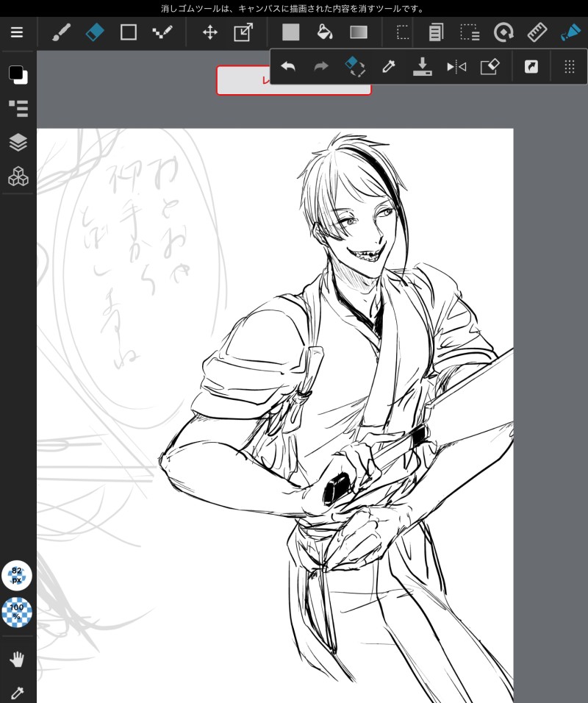The width and height of the screenshot is (588, 703).
Task: Select the Brush tool
Action: tap(61, 32)
